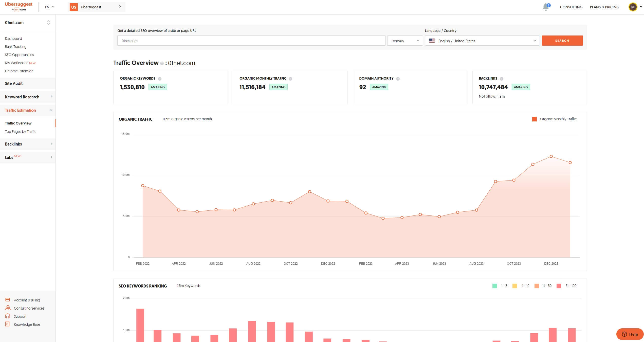Screen dimensions: 644x342
Task: Click the Help button
Action: point(630,334)
